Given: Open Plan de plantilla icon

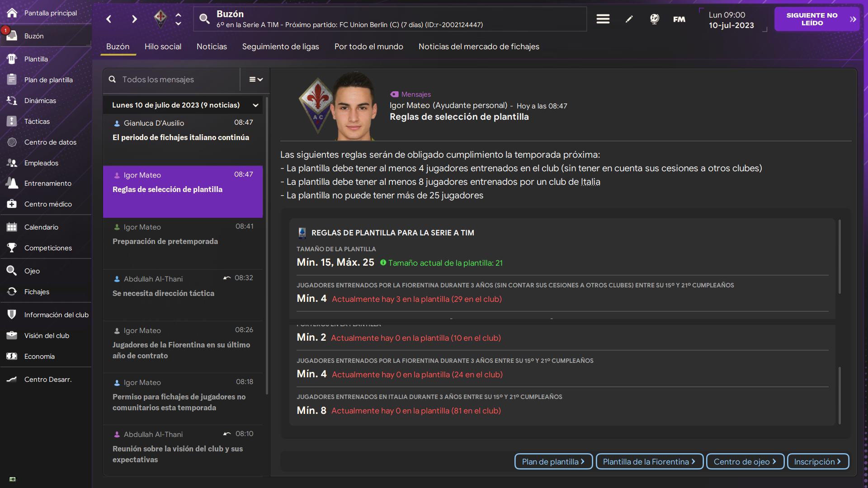Looking at the screenshot, I should tap(12, 80).
